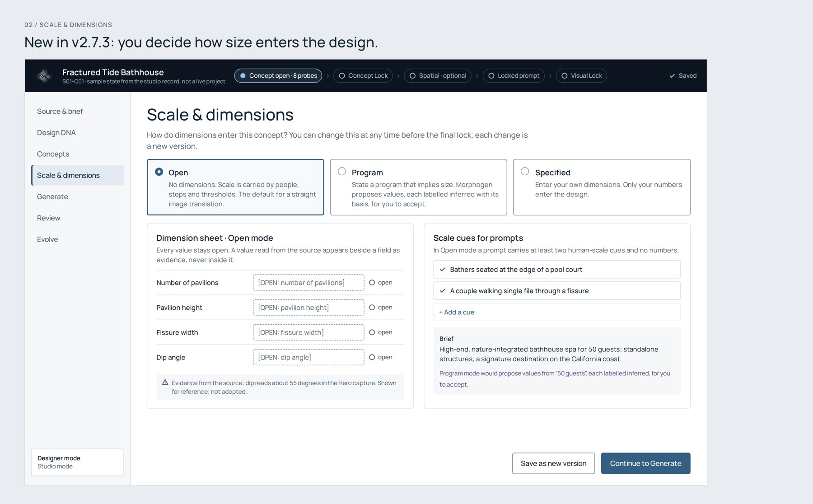Viewport: 813px width, 504px height.
Task: Go to Concepts in the sidebar
Action: pyautogui.click(x=77, y=154)
